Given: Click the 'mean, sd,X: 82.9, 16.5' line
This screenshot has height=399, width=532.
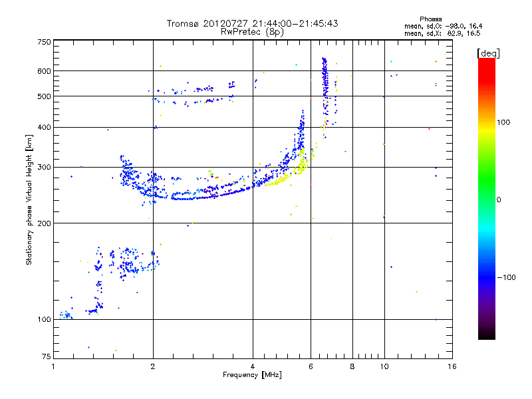Looking at the screenshot, I should [x=442, y=33].
